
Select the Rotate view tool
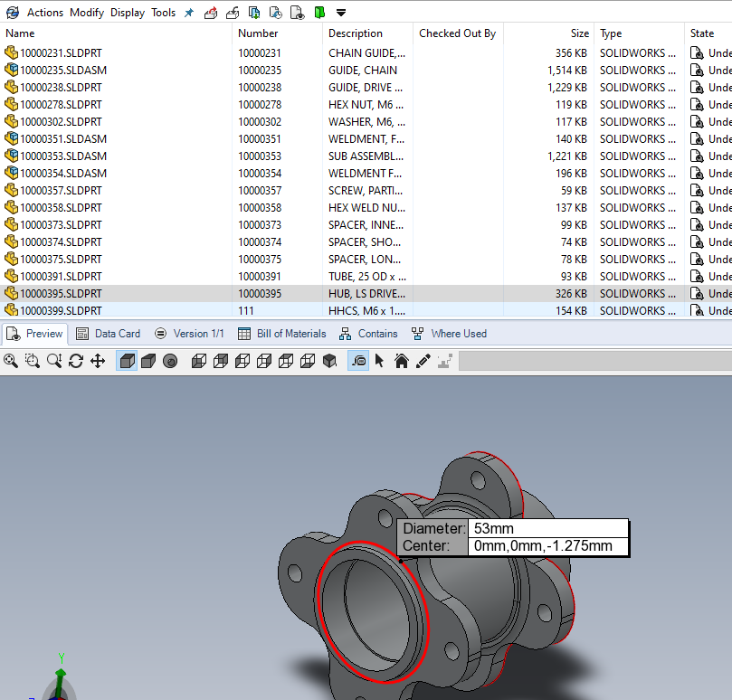[76, 361]
